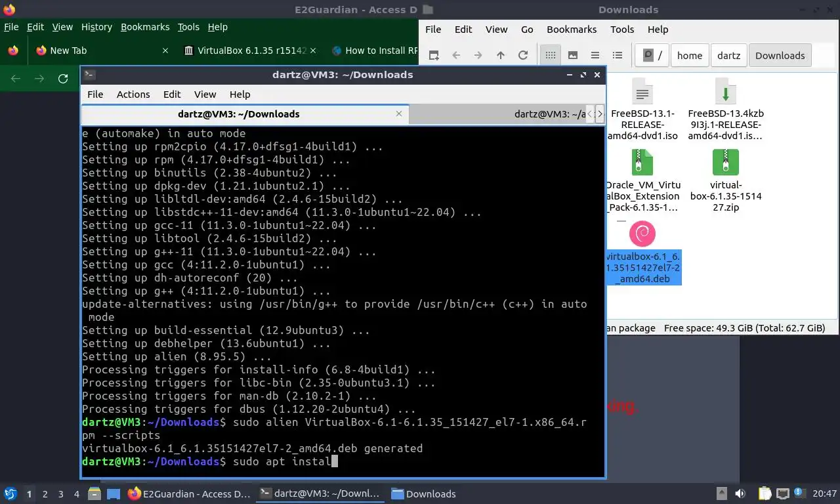Select the Oracle_VM_VirtualBox_Extension_Pack file icon

click(642, 163)
